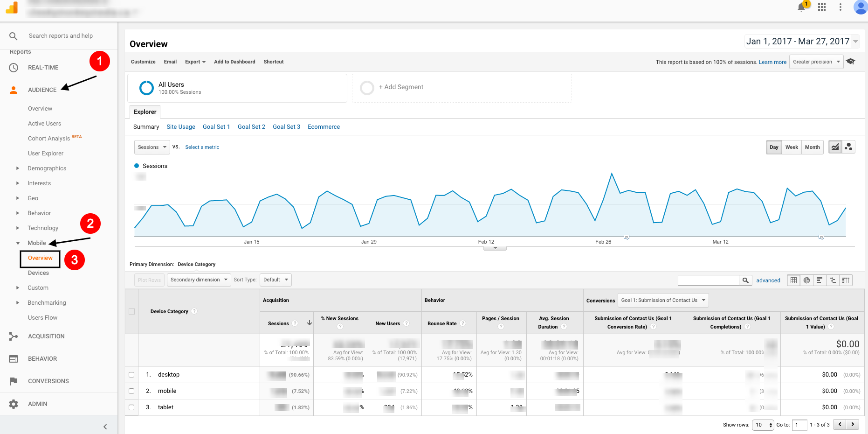
Task: Open the advanced filter link
Action: pos(768,280)
